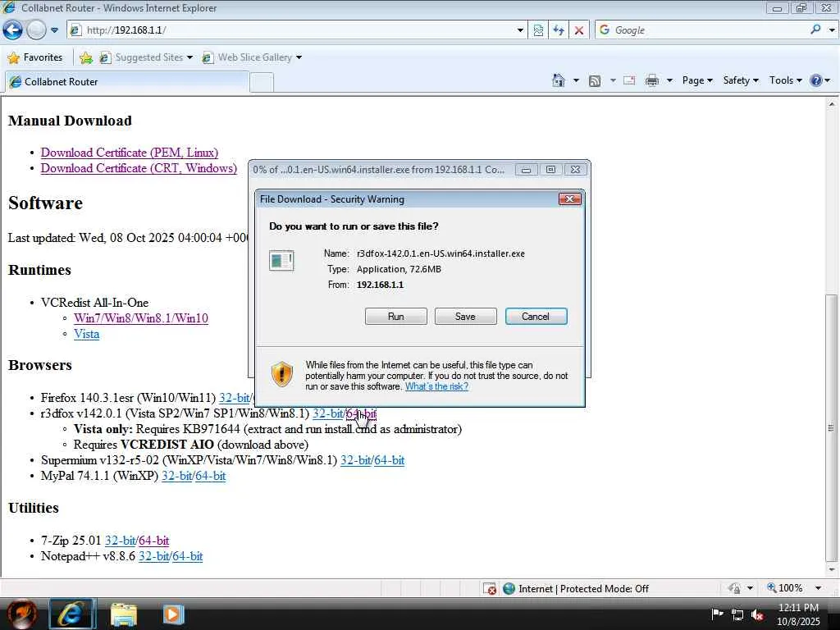
Task: Click the Help question mark icon
Action: click(x=816, y=80)
